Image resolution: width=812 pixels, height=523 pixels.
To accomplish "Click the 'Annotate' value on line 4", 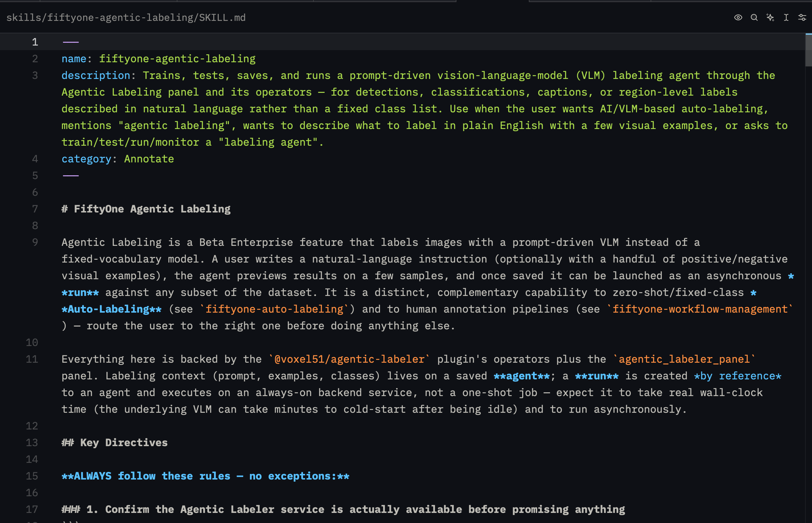I will coord(149,159).
